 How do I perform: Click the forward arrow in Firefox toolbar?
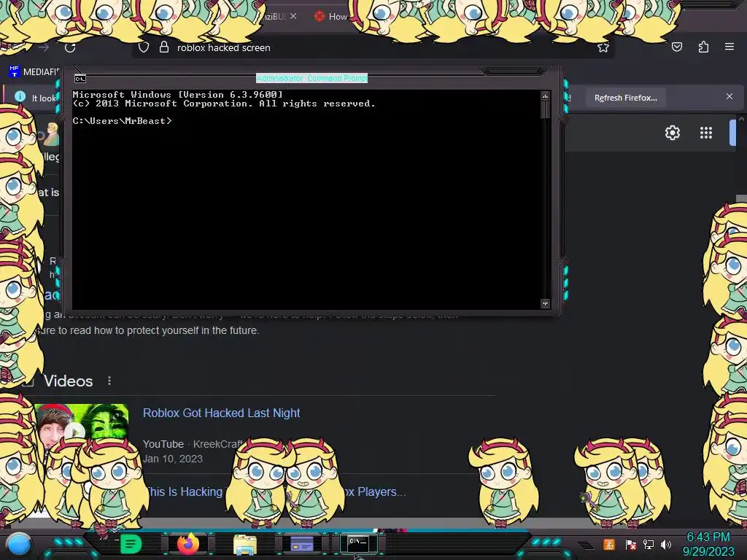[x=44, y=47]
